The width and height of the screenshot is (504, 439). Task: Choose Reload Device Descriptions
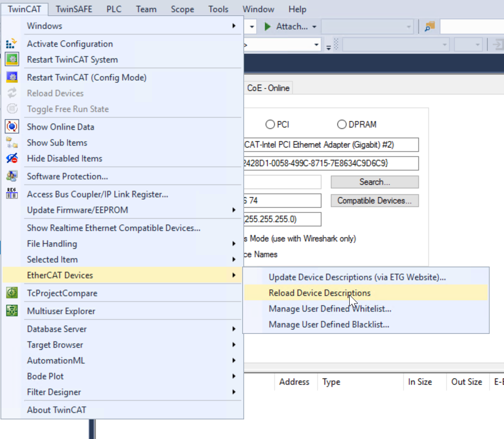[x=366, y=293]
